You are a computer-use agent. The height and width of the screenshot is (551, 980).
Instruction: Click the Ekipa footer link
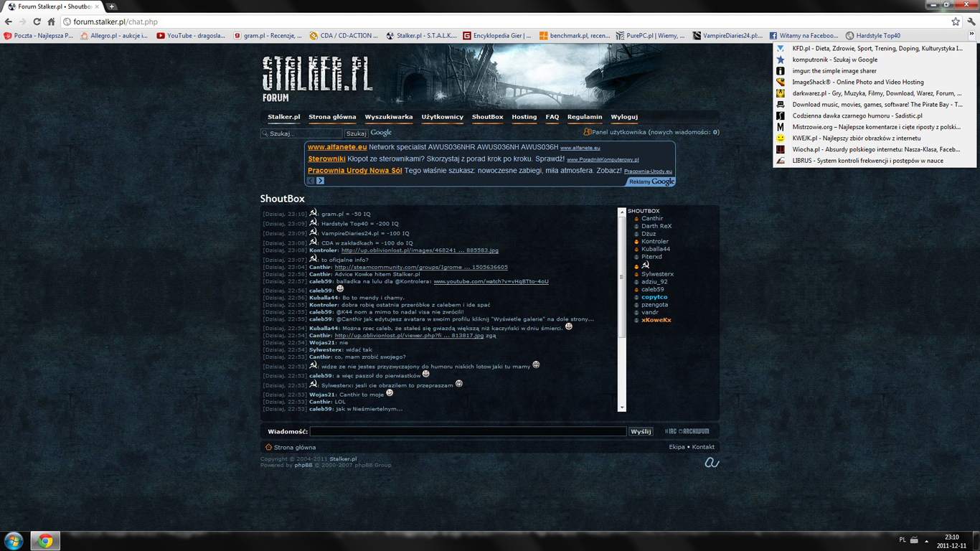pyautogui.click(x=677, y=447)
